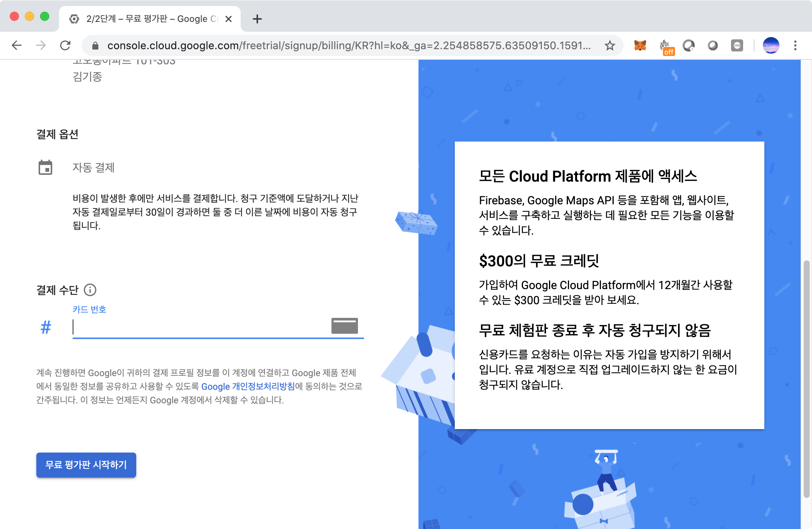
Task: Click the hash symbol icon by card number
Action: [x=46, y=327]
